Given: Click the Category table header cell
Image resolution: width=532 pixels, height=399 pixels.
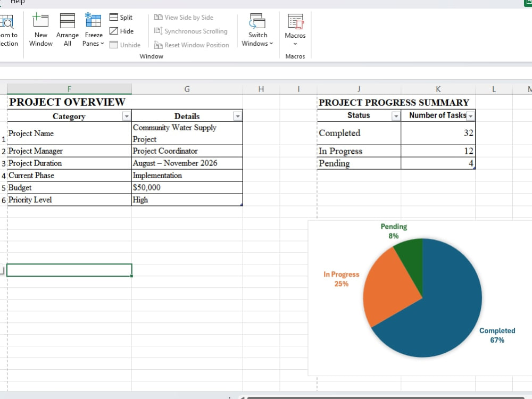Looking at the screenshot, I should (69, 116).
